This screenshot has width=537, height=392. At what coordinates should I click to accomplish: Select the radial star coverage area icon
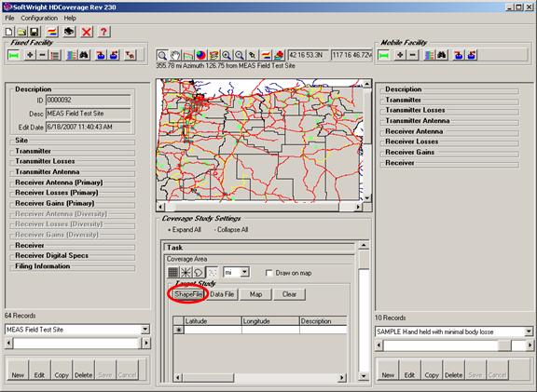(x=186, y=272)
